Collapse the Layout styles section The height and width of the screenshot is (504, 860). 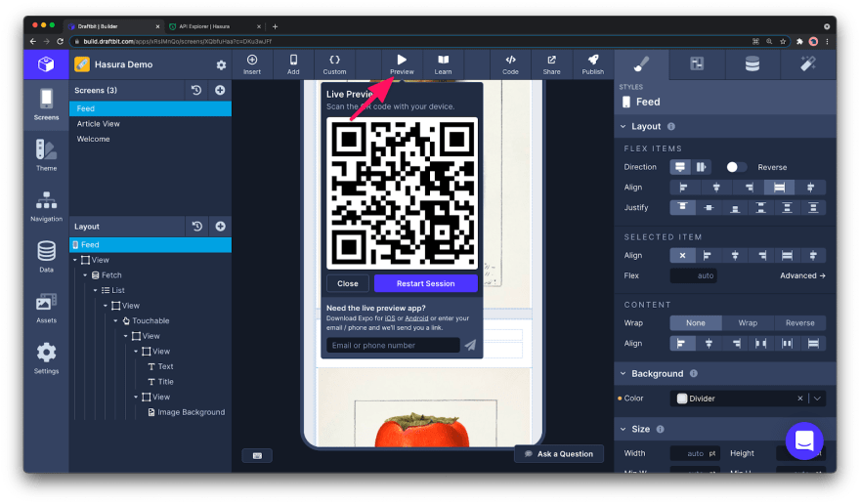tap(623, 127)
